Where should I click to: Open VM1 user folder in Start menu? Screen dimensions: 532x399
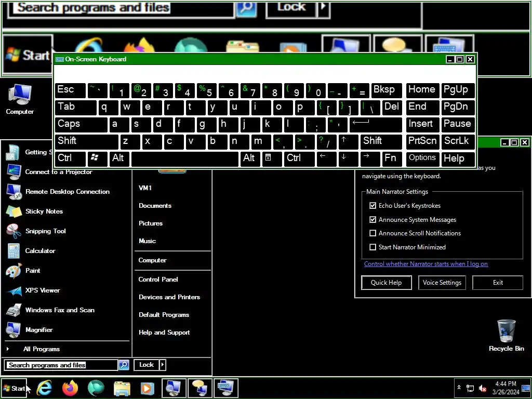pyautogui.click(x=145, y=188)
